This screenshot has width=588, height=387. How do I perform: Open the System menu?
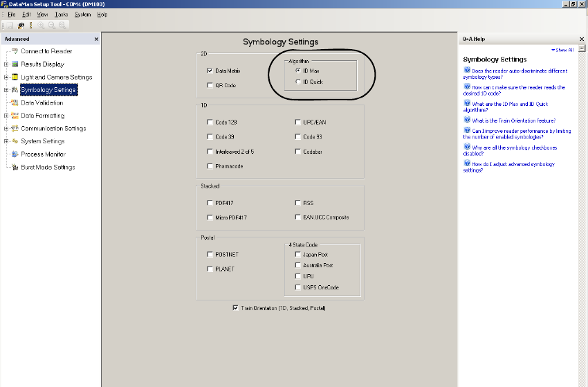(82, 15)
